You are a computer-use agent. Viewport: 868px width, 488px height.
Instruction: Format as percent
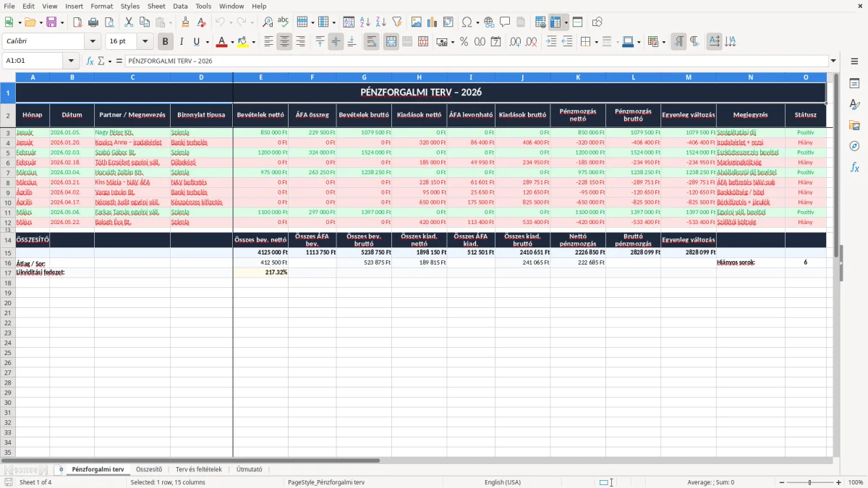[464, 42]
